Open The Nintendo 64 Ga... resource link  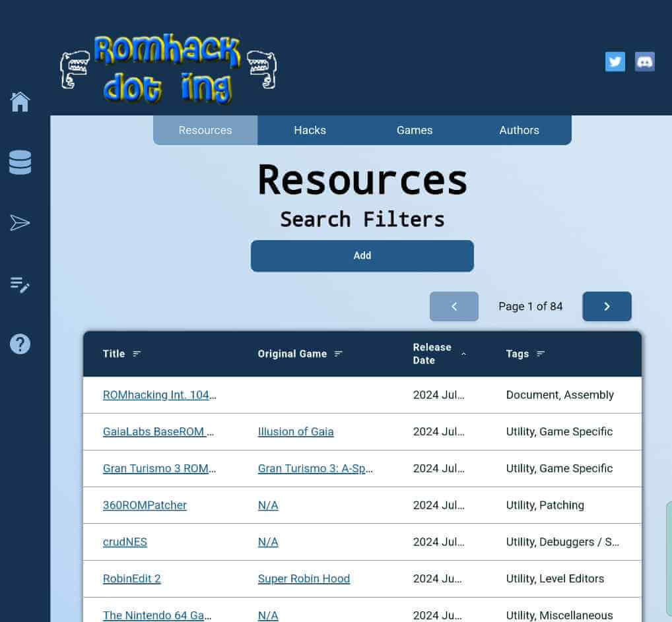click(x=157, y=615)
